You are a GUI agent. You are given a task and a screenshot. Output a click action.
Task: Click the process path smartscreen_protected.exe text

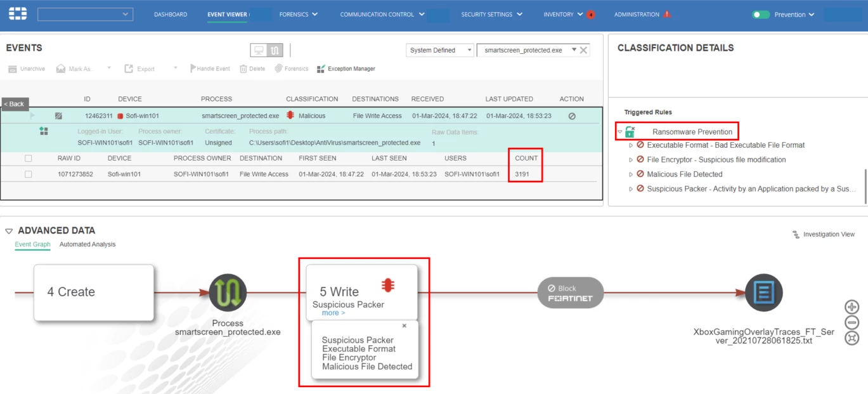[335, 143]
